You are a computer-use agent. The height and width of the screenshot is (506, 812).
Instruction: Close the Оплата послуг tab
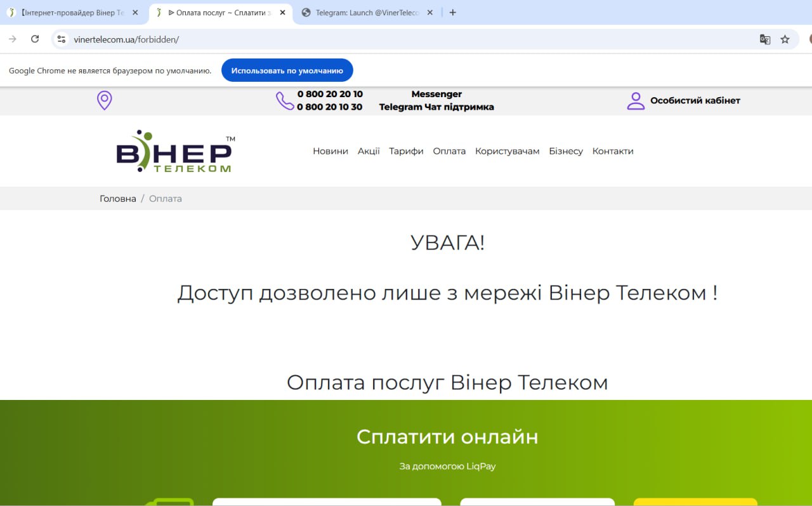pos(282,13)
